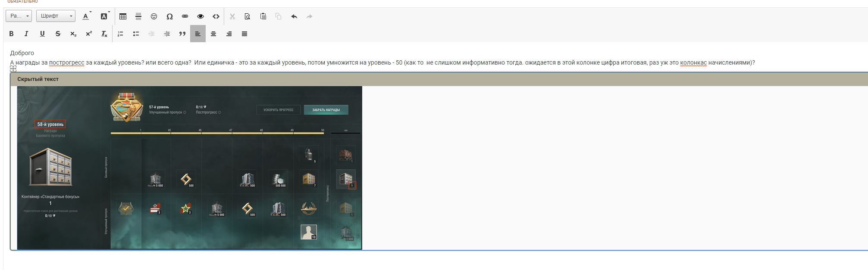Decrease the indent

click(x=151, y=34)
